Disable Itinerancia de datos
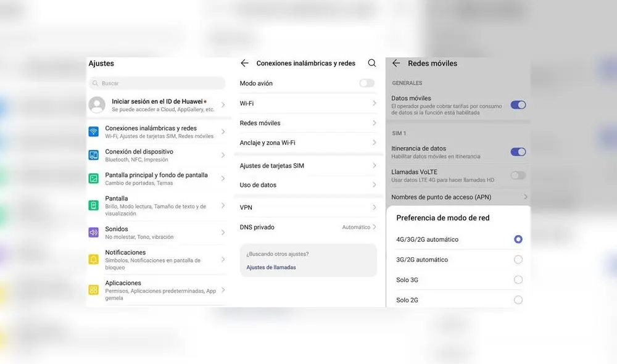The height and width of the screenshot is (364, 617). pos(518,151)
